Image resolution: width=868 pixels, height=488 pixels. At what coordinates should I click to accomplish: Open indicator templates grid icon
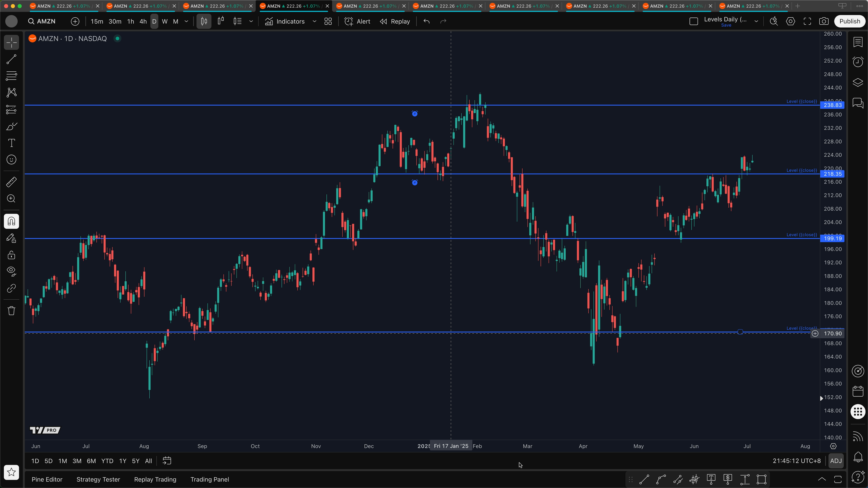[328, 21]
